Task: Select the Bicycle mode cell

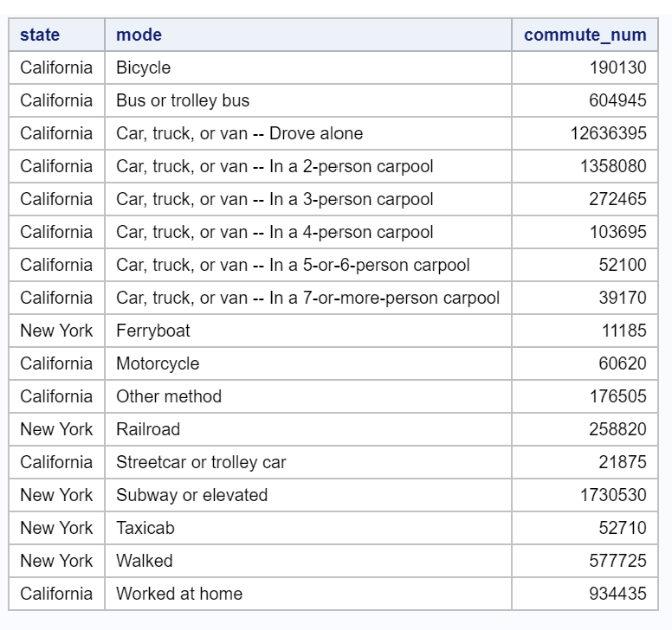Action: [144, 67]
